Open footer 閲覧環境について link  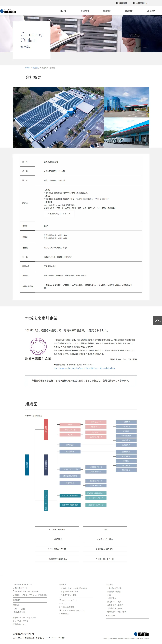(20, 624)
